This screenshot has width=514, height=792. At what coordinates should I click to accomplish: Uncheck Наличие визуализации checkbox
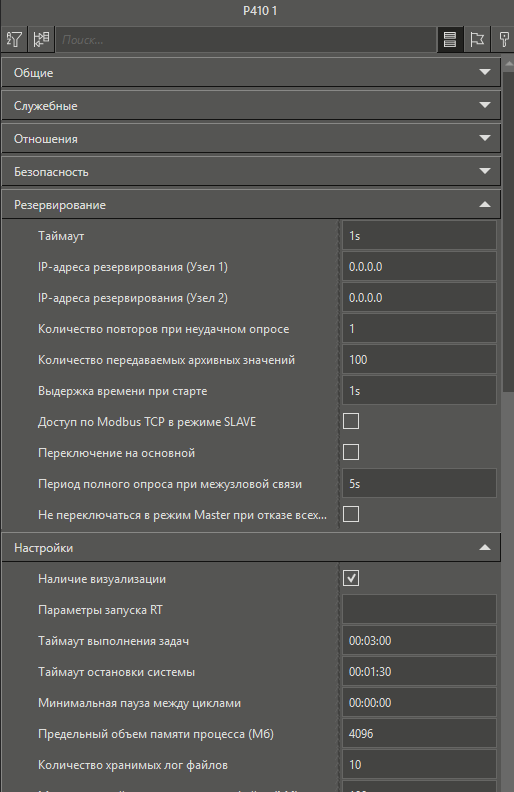[351, 578]
